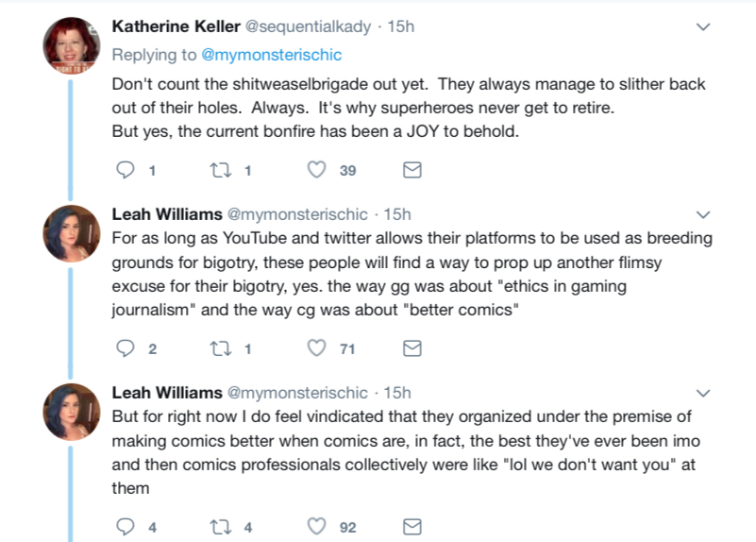756x542 pixels.
Task: Retweet Katherine Keller's shitweaselbrigade tweet
Action: [x=221, y=170]
